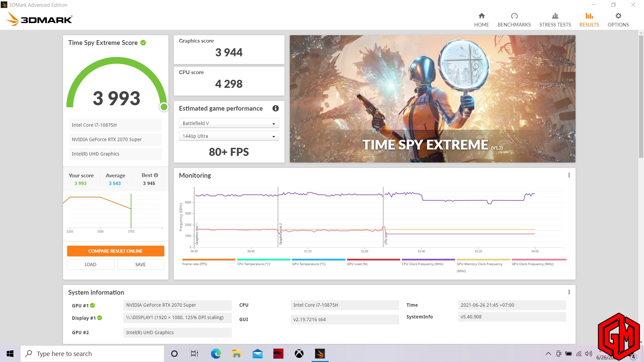
Task: Open Stress Tests section
Action: 555,20
